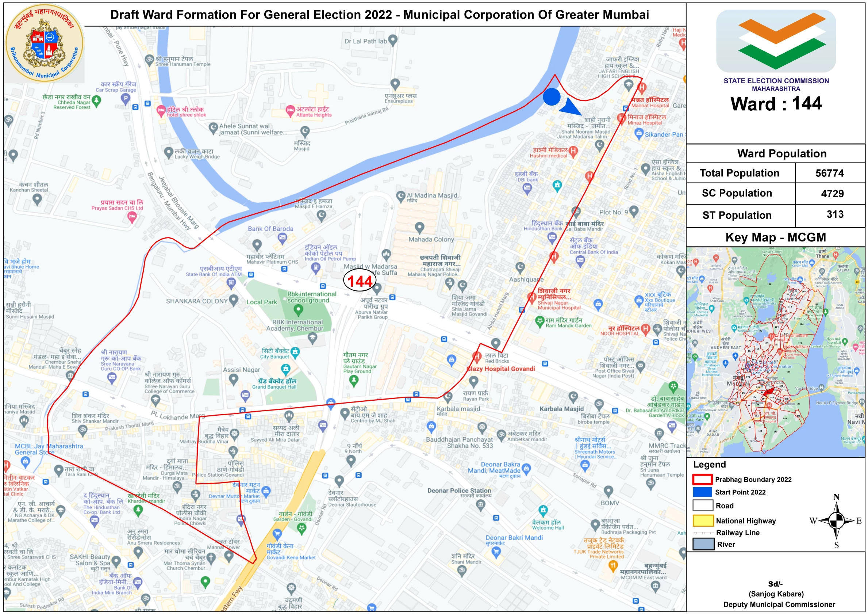Click the Atlanta Heights hotel pin icon
Viewport: 868px width, 614px height.
[x=290, y=110]
